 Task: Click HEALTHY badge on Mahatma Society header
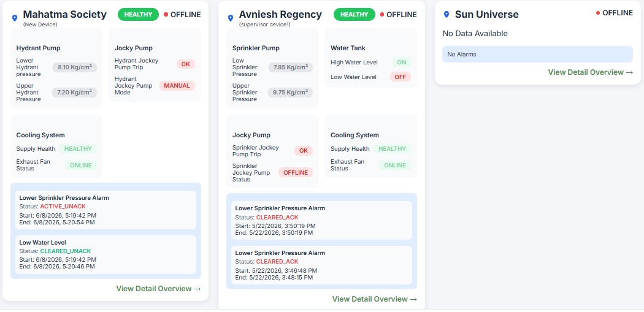pos(138,14)
